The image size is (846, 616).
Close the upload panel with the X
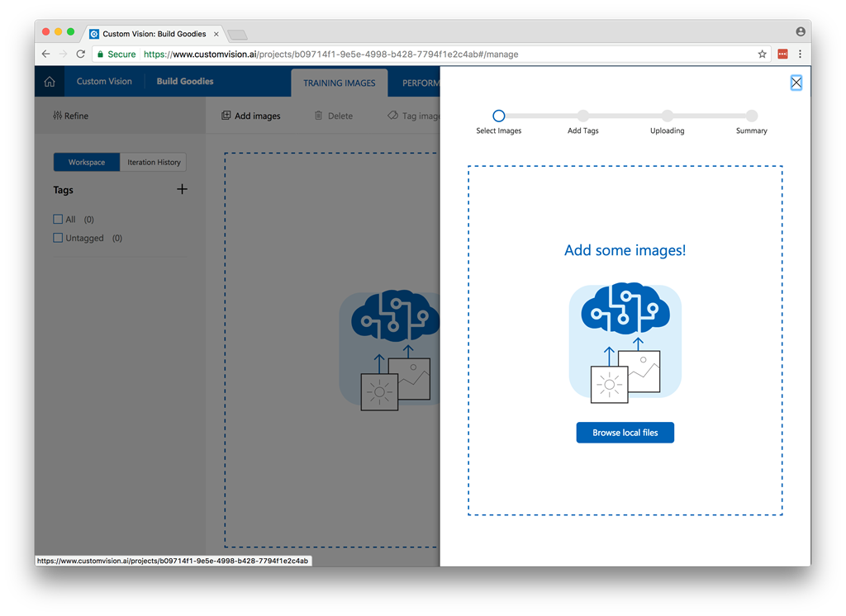(x=796, y=83)
